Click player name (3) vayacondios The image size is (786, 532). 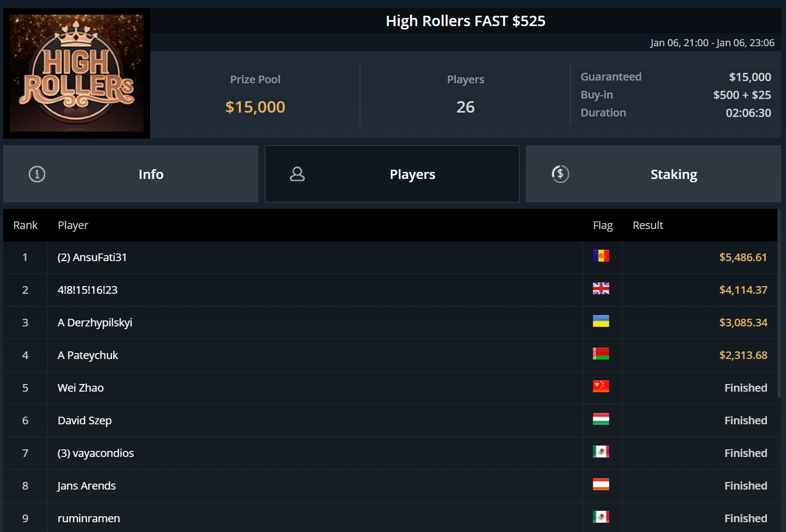96,453
